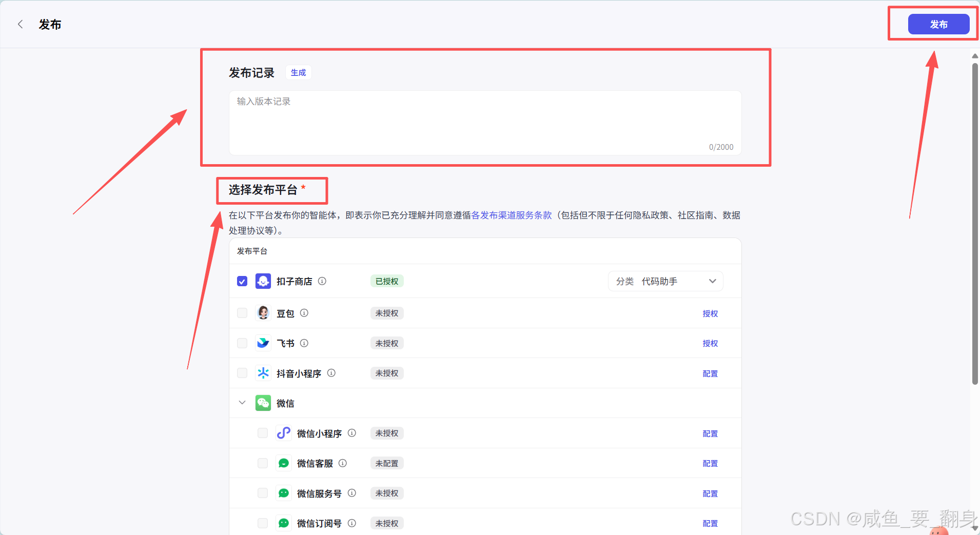
Task: Click the 生成 button next to 发布记录
Action: 298,72
